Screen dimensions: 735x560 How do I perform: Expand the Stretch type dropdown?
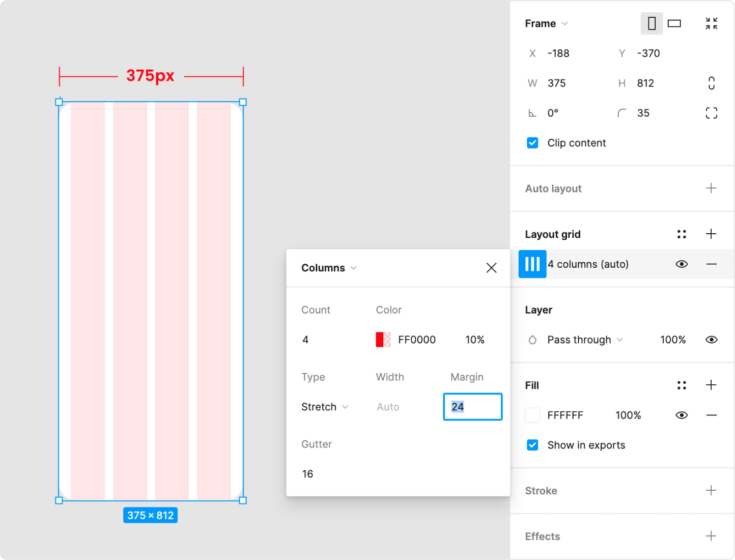pos(325,407)
